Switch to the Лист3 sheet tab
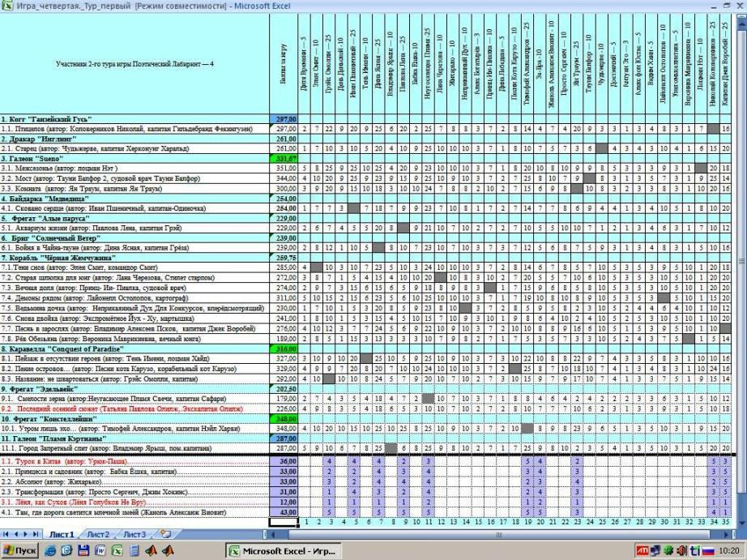The width and height of the screenshot is (747, 560). tap(134, 534)
